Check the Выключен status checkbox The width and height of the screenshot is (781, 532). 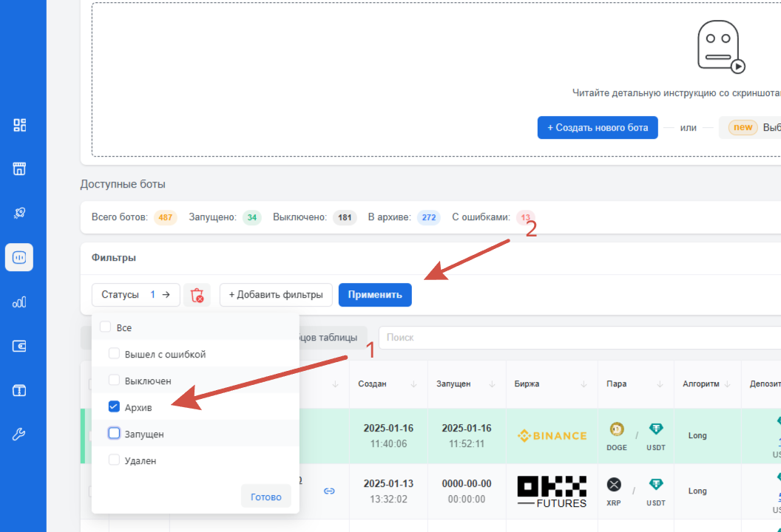click(x=114, y=381)
